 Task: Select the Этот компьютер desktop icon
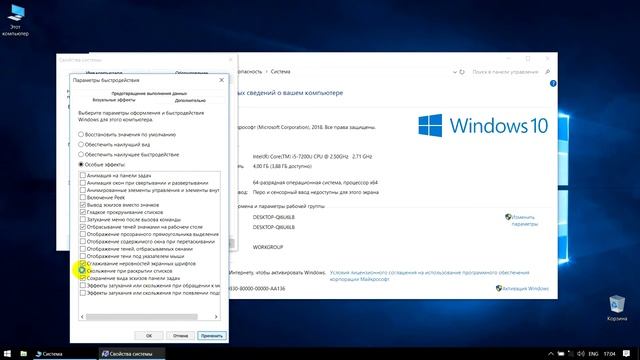coord(16,20)
